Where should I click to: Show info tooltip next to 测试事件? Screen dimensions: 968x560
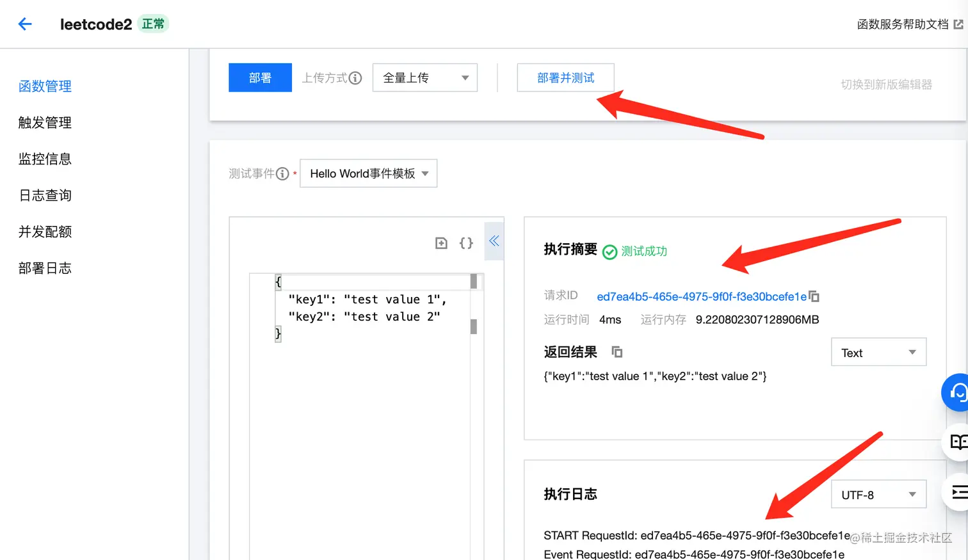click(282, 173)
